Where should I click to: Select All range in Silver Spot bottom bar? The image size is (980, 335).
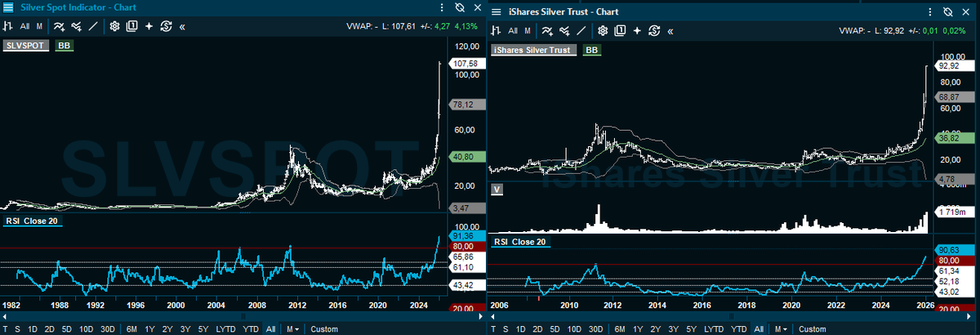(x=270, y=328)
